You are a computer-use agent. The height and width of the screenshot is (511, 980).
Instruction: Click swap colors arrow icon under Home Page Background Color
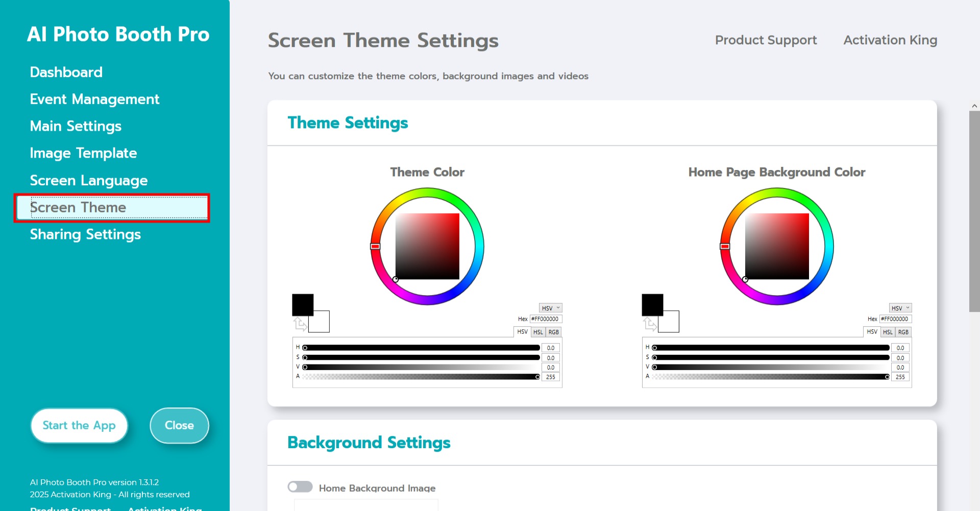pos(649,324)
